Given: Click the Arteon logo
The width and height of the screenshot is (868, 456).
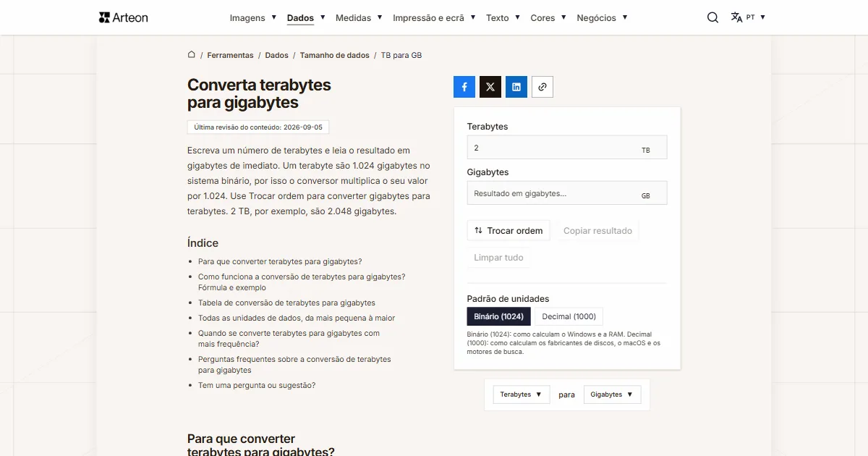Looking at the screenshot, I should (123, 17).
